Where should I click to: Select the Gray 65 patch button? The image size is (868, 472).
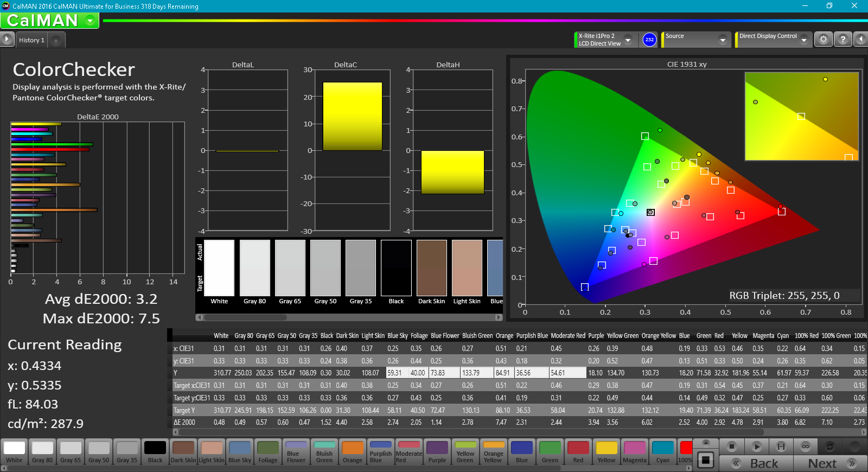[x=71, y=452]
